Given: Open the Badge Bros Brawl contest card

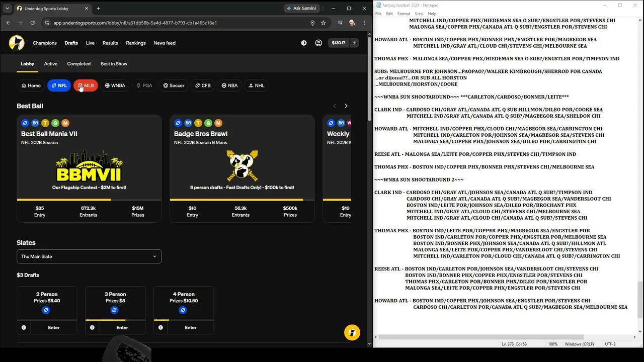Looking at the screenshot, I should click(242, 168).
